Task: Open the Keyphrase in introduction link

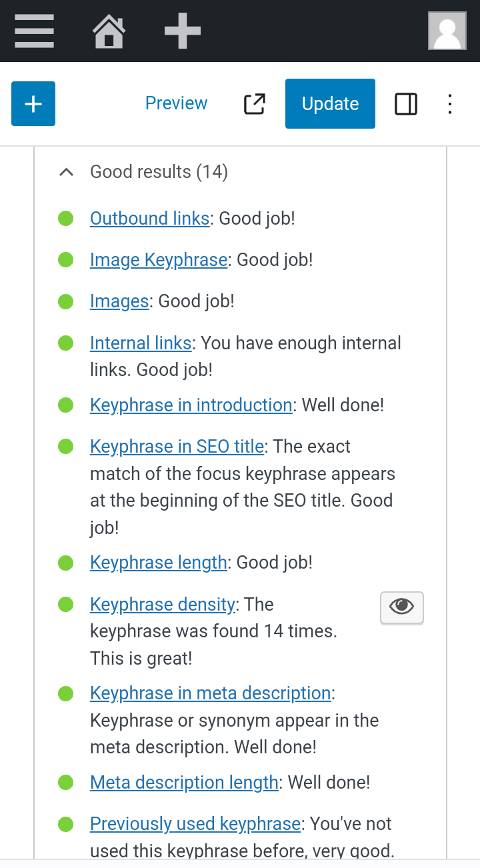Action: pyautogui.click(x=191, y=405)
